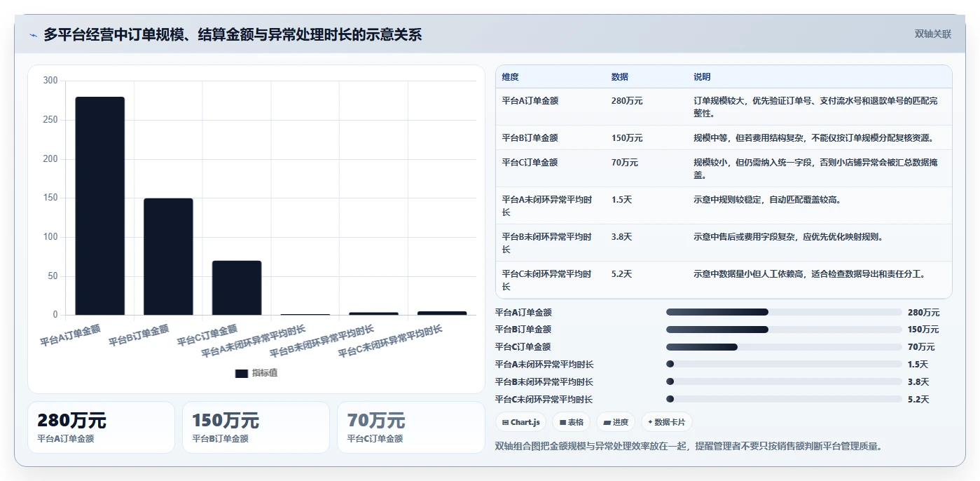Viewport: 980px width, 481px height.
Task: Click the 数据 column header
Action: point(619,77)
